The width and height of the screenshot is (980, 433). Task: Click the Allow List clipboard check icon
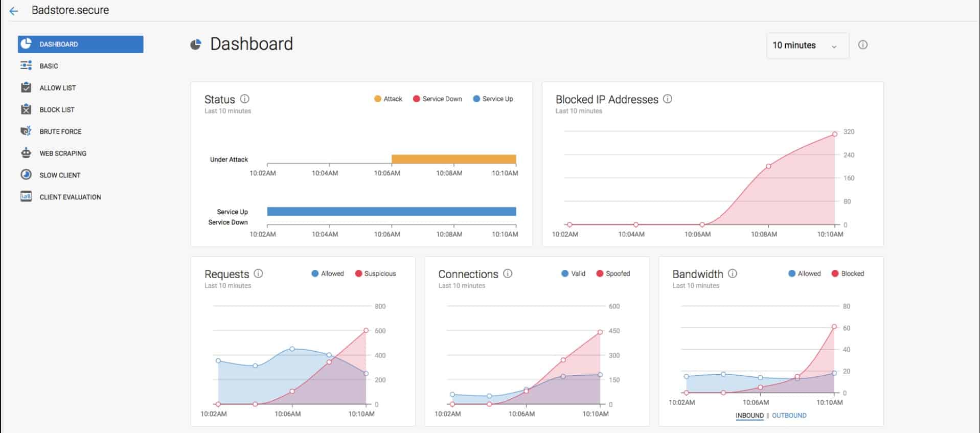click(26, 87)
